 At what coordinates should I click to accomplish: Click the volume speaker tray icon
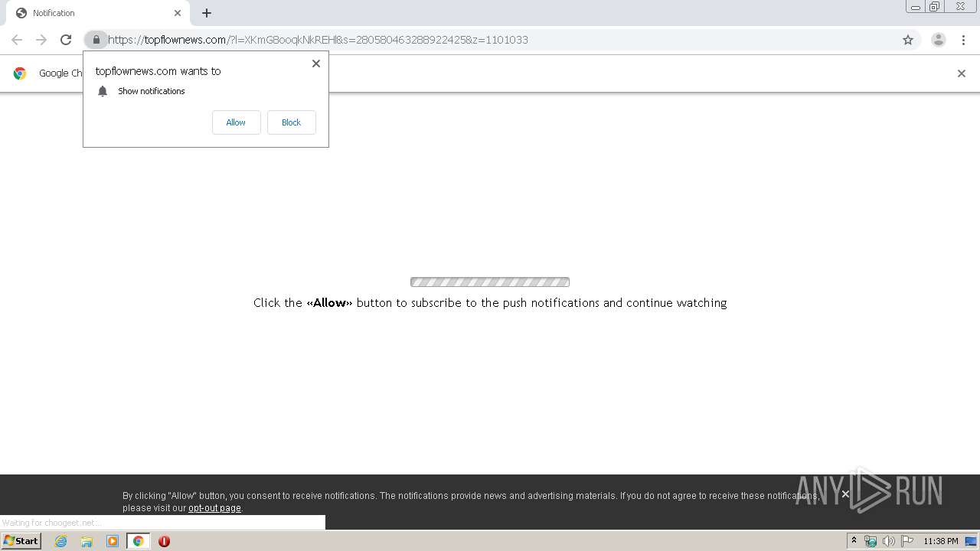point(889,541)
